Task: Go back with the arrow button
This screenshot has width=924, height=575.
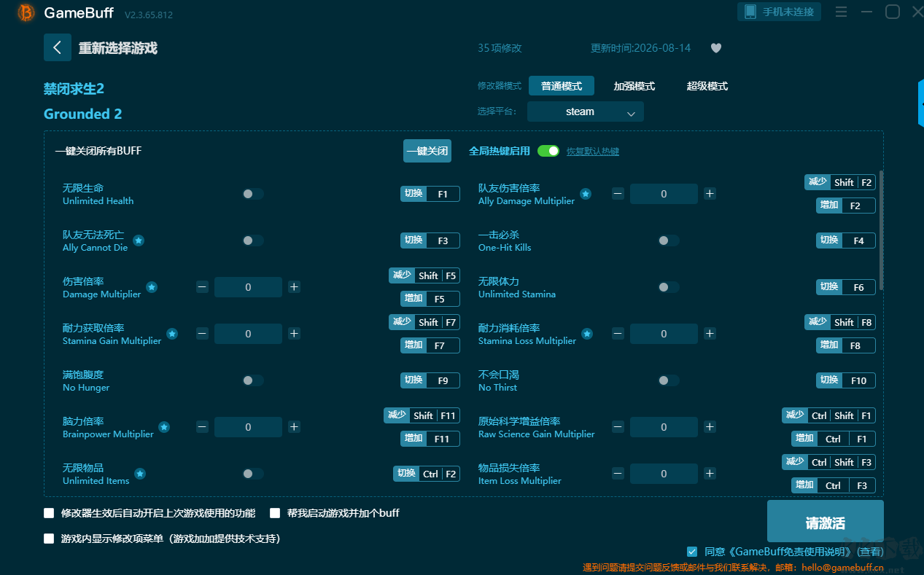Action: pyautogui.click(x=58, y=47)
